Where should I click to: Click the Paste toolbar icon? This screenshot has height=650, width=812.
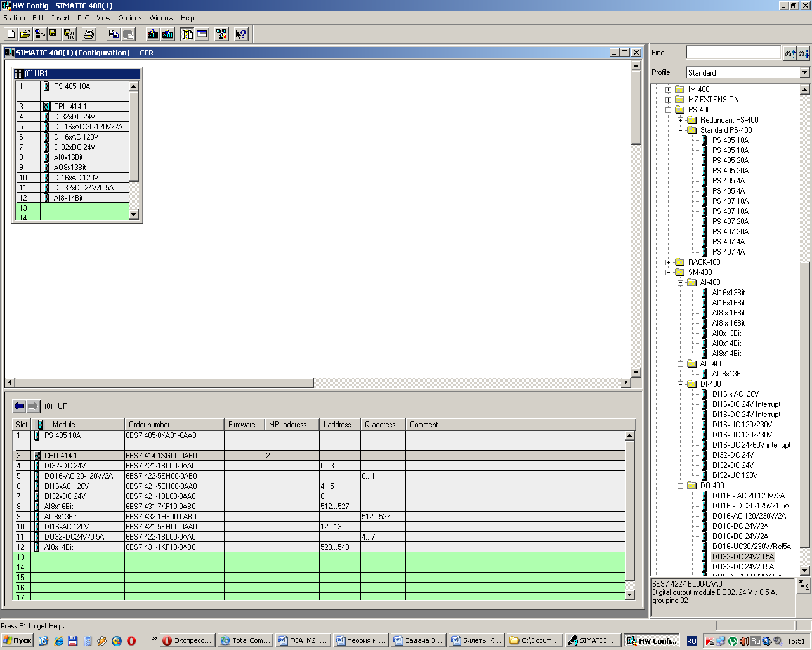128,34
